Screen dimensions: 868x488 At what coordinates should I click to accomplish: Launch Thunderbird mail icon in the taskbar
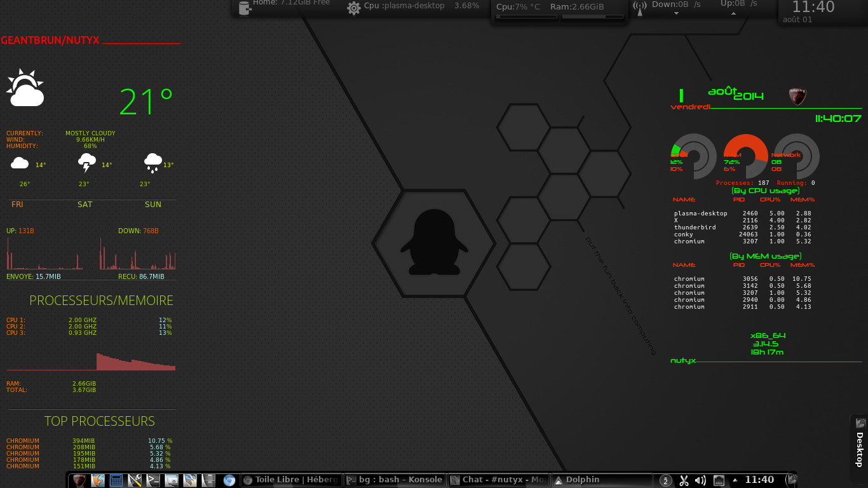pos(190,480)
